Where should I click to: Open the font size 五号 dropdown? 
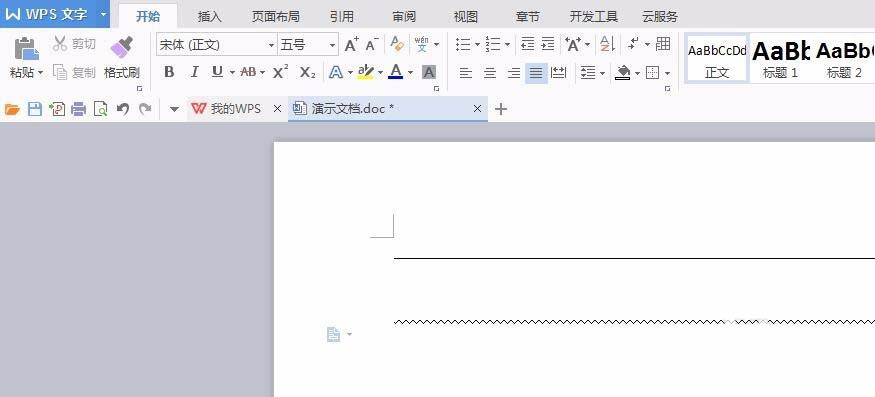click(333, 45)
